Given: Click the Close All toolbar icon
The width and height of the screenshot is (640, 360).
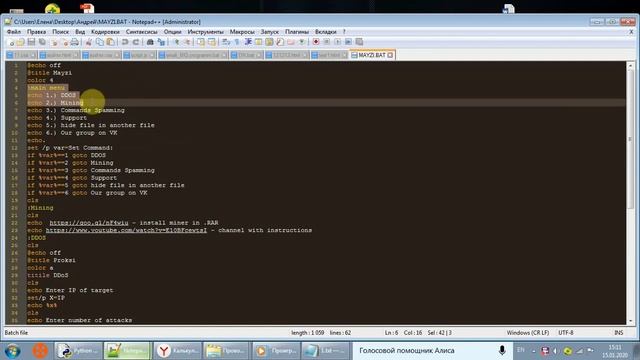Looking at the screenshot, I should (65, 42).
